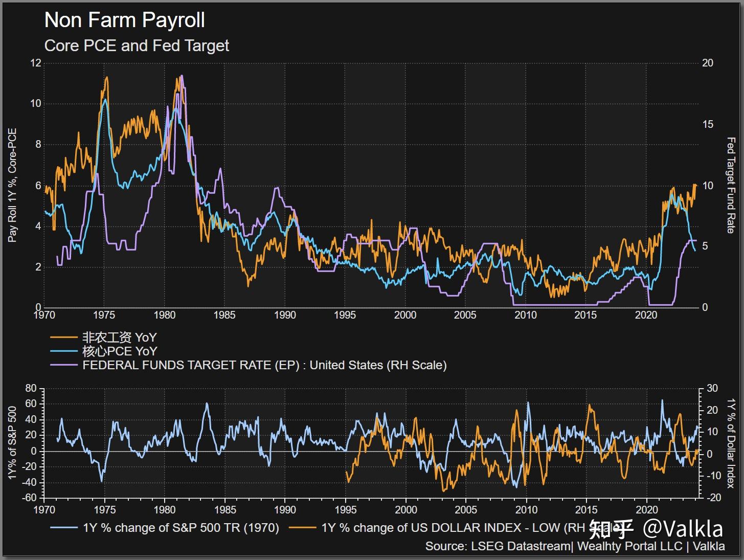Click the 2010 tick on the lower chart

coord(526,510)
